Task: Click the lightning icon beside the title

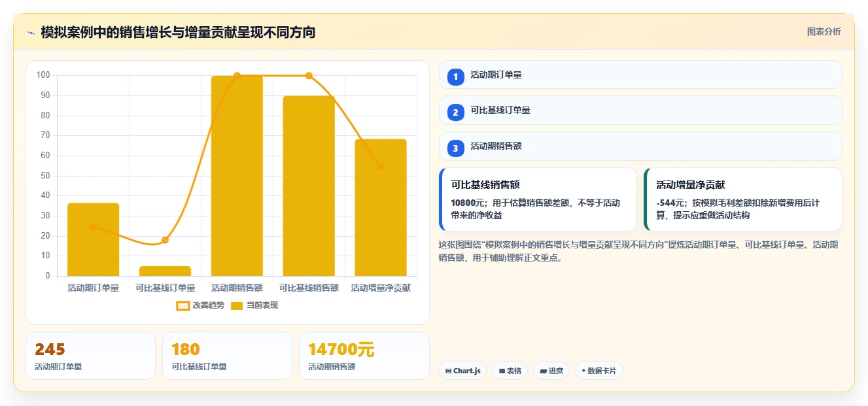Action: click(x=31, y=33)
